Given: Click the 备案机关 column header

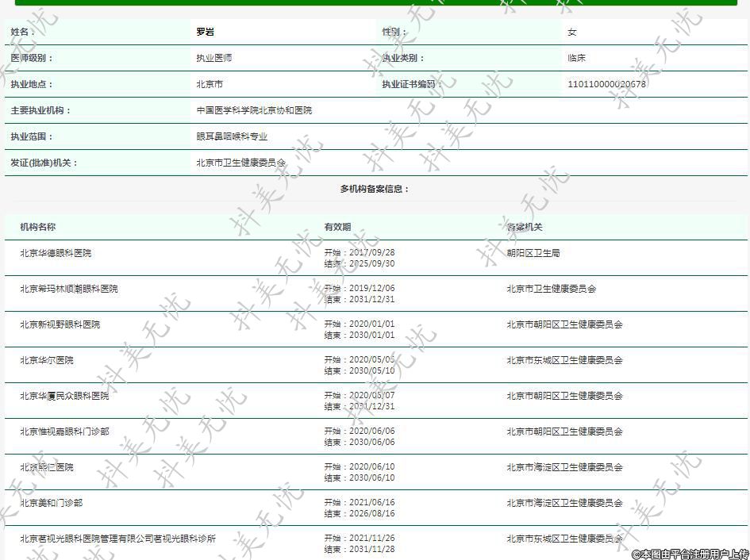Looking at the screenshot, I should point(525,227).
